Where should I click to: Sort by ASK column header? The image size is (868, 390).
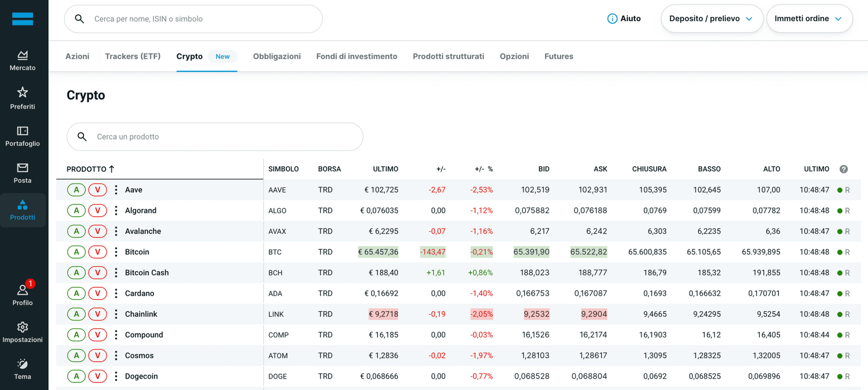600,169
